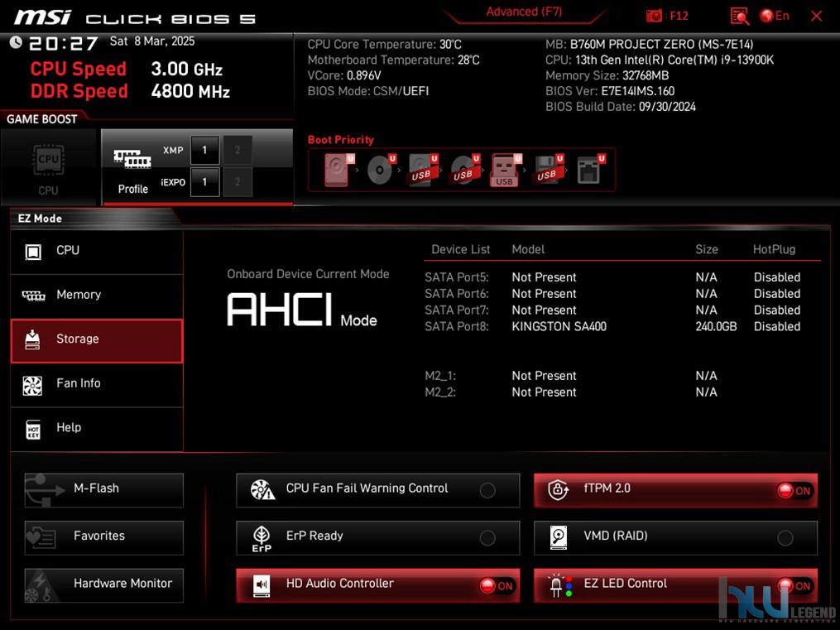
Task: Open the Memory section in EZ Mode
Action: [97, 296]
